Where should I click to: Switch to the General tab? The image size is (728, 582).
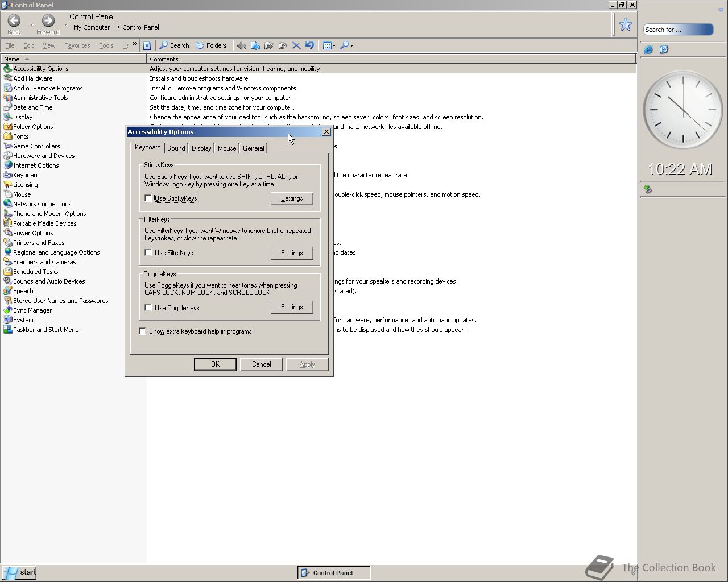[x=253, y=148]
